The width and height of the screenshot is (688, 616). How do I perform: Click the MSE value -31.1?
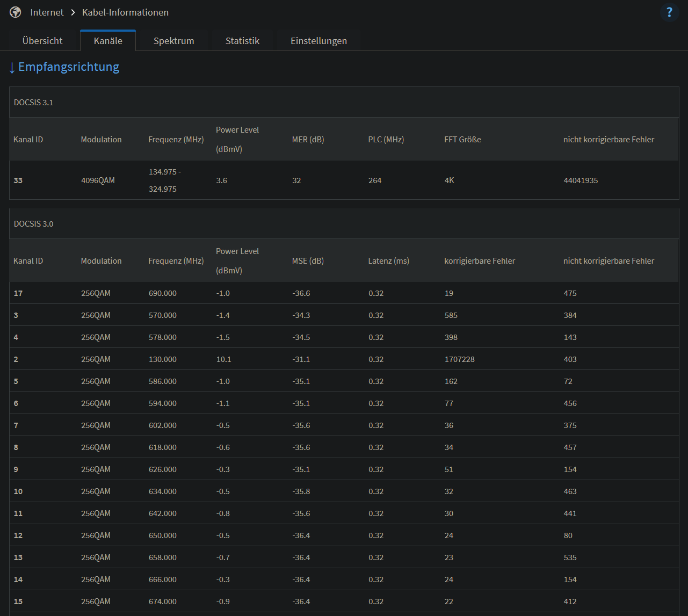pos(301,359)
